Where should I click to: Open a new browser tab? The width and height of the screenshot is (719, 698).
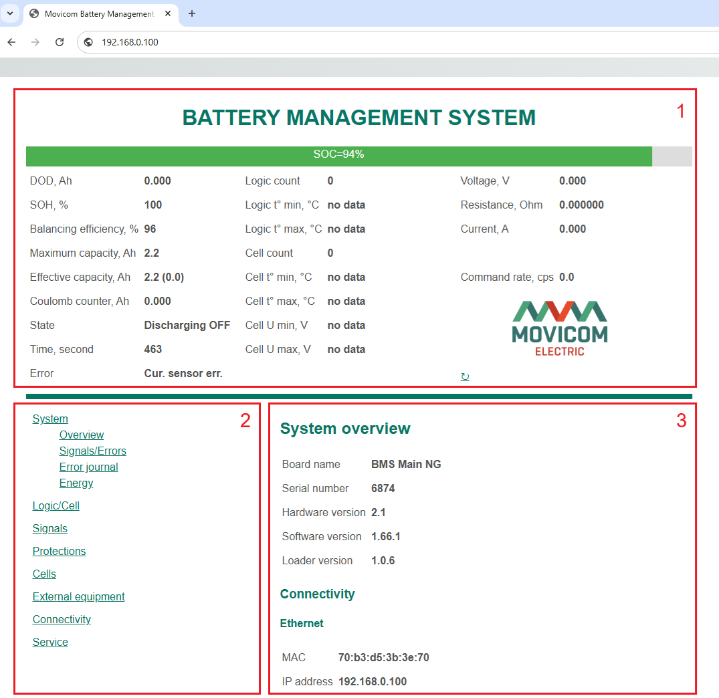[192, 14]
